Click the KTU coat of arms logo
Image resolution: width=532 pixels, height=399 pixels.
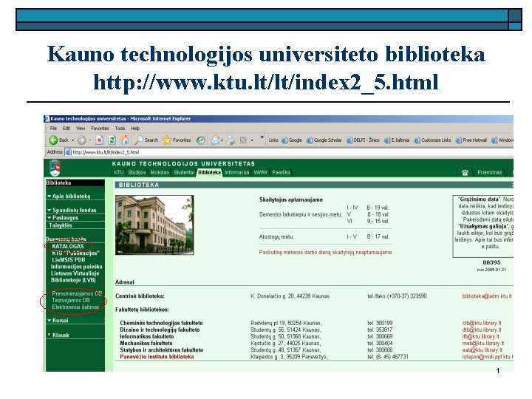tap(55, 168)
